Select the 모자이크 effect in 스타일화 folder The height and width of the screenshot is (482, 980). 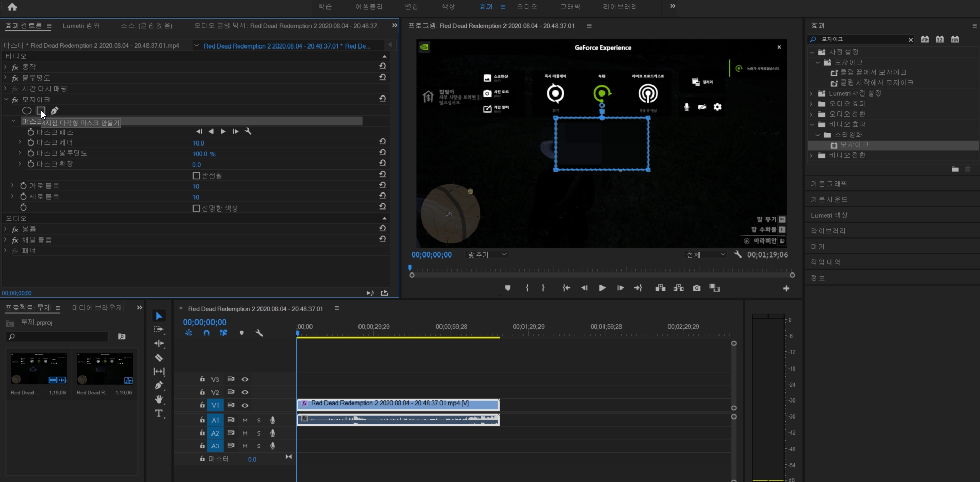click(x=854, y=145)
